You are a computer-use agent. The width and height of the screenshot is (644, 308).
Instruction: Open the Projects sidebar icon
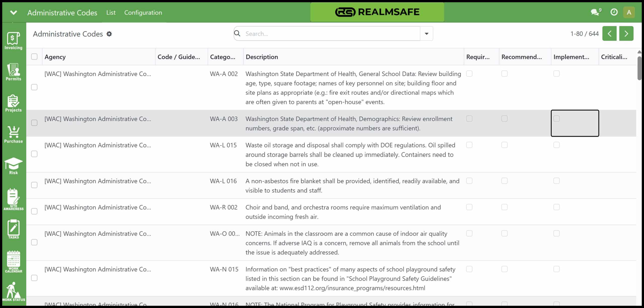pyautogui.click(x=13, y=103)
